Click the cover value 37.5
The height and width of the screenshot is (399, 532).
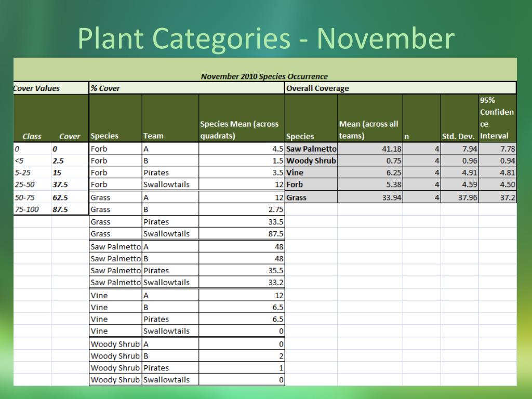click(70, 184)
